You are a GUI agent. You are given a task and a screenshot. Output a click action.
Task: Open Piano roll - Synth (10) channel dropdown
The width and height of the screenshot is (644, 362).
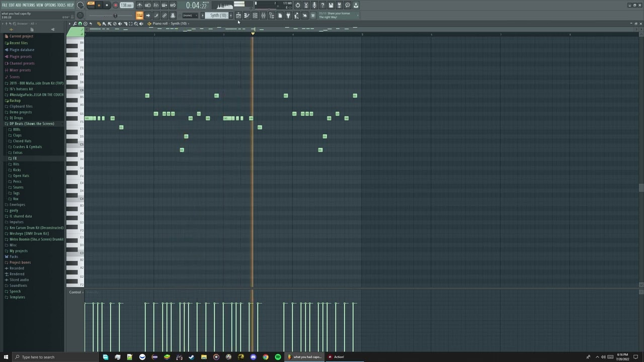[169, 24]
